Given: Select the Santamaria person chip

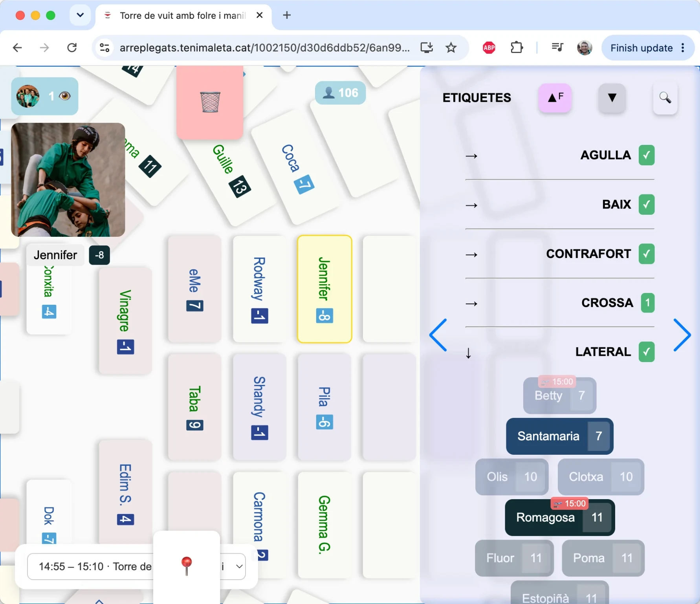Looking at the screenshot, I should tap(559, 436).
